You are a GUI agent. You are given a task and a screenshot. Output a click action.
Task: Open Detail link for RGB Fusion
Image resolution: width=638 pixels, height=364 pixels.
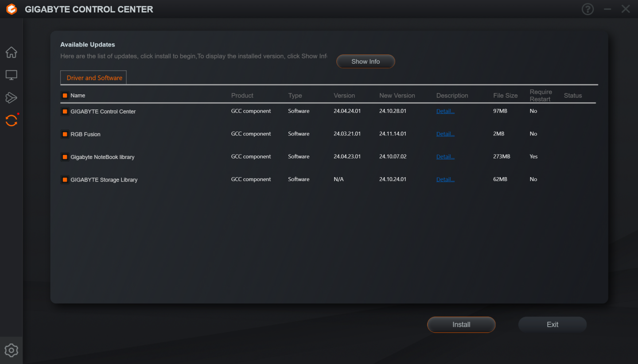(x=445, y=134)
